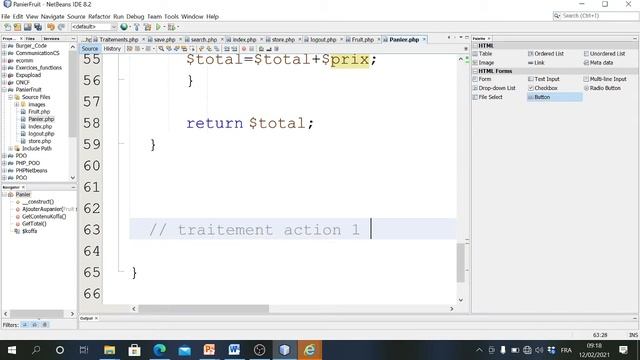Open the Tools menu
640x360 pixels.
171,17
